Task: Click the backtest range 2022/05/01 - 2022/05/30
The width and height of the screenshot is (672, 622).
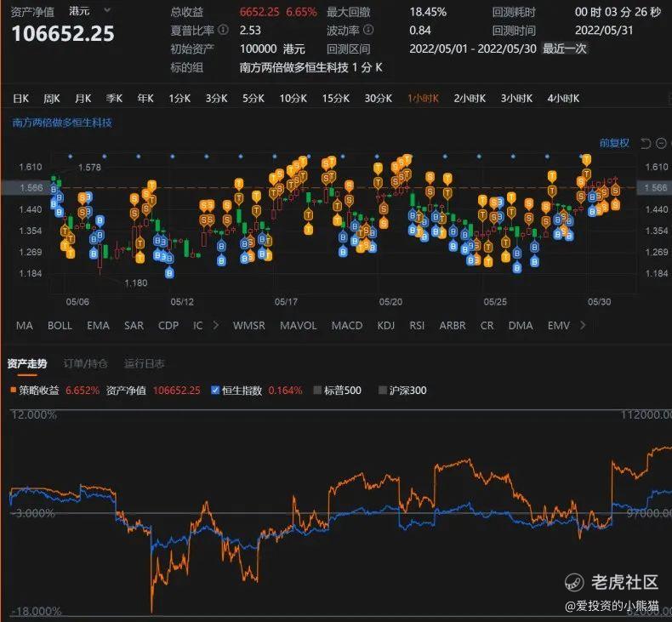Action: [x=473, y=49]
